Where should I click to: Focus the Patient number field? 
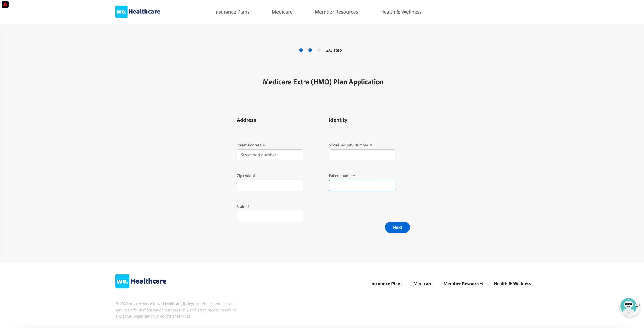pos(362,186)
